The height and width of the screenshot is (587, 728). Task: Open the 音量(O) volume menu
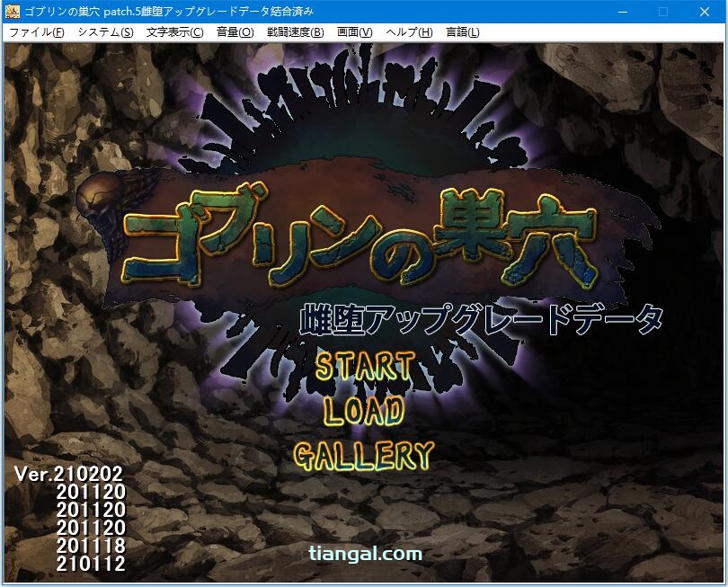click(235, 31)
